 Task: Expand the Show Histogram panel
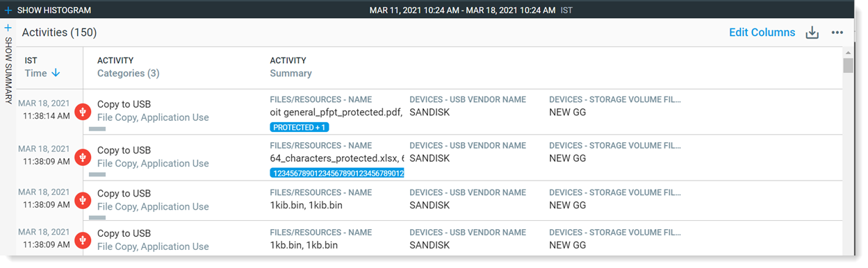point(48,10)
